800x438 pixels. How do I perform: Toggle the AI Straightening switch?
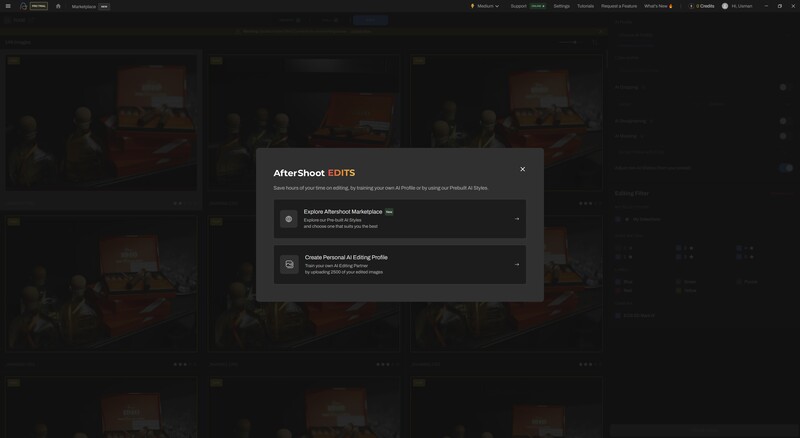point(786,121)
